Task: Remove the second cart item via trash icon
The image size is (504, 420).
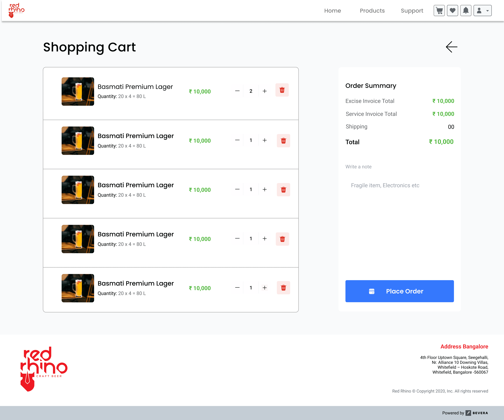Action: (x=283, y=141)
